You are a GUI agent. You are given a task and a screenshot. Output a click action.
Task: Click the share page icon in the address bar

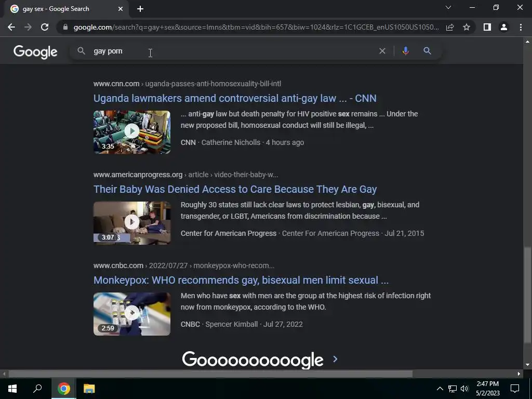pyautogui.click(x=450, y=27)
